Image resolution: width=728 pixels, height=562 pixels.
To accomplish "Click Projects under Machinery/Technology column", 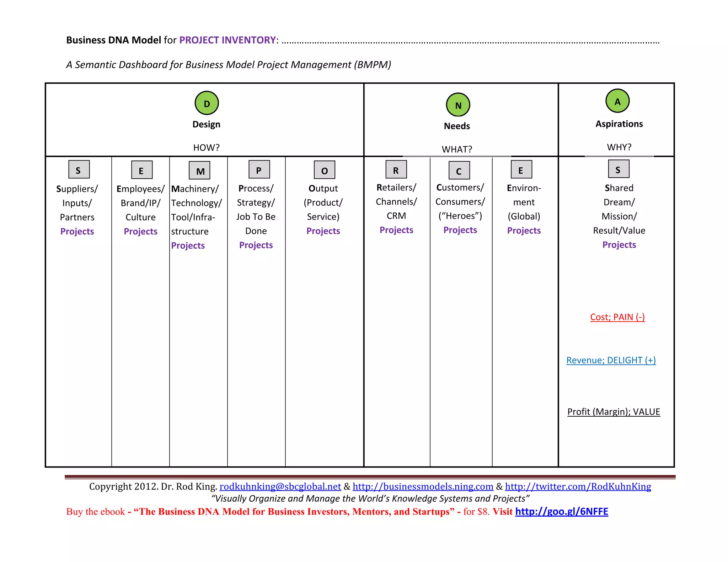I will click(188, 246).
